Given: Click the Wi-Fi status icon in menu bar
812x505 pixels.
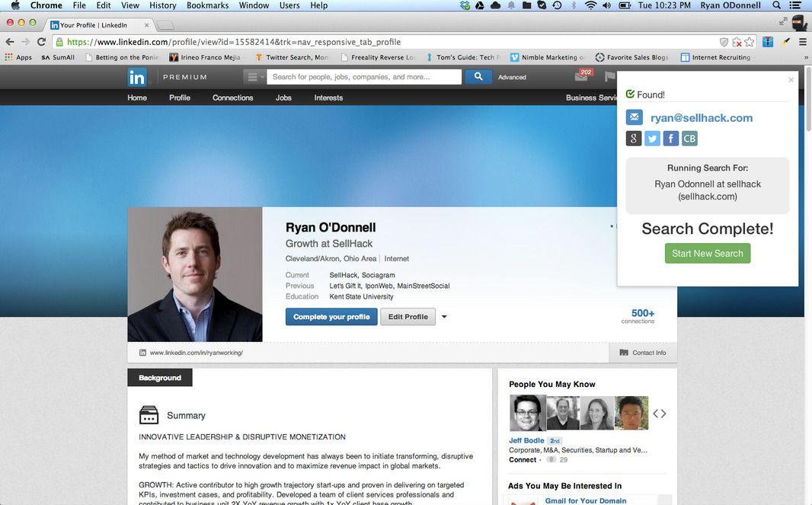Looking at the screenshot, I should 590,5.
